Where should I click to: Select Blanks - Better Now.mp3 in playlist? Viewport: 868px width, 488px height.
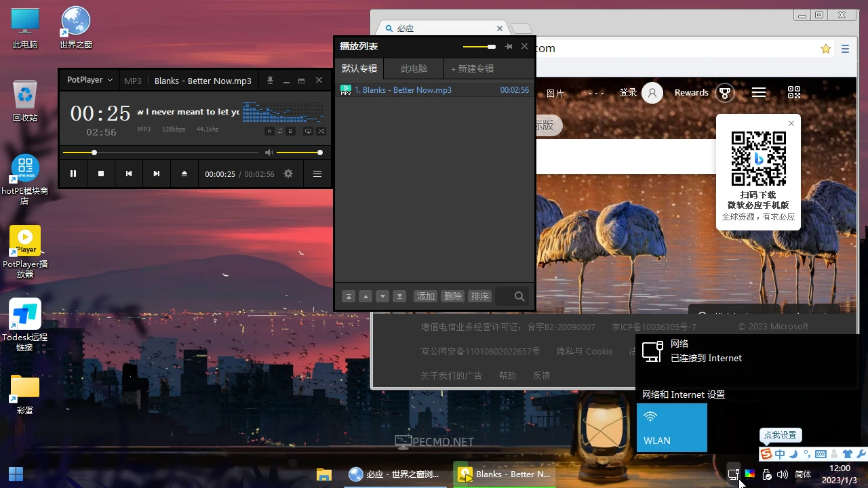434,89
